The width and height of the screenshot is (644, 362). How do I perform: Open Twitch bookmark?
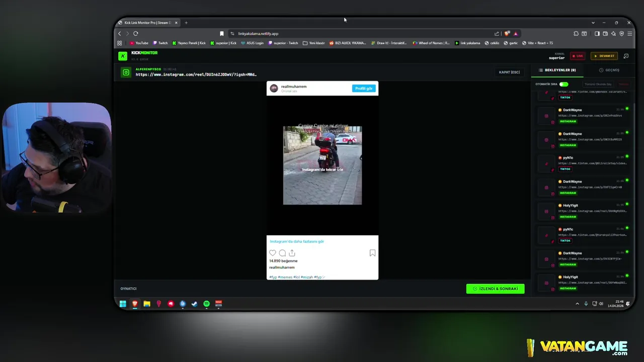click(x=160, y=43)
